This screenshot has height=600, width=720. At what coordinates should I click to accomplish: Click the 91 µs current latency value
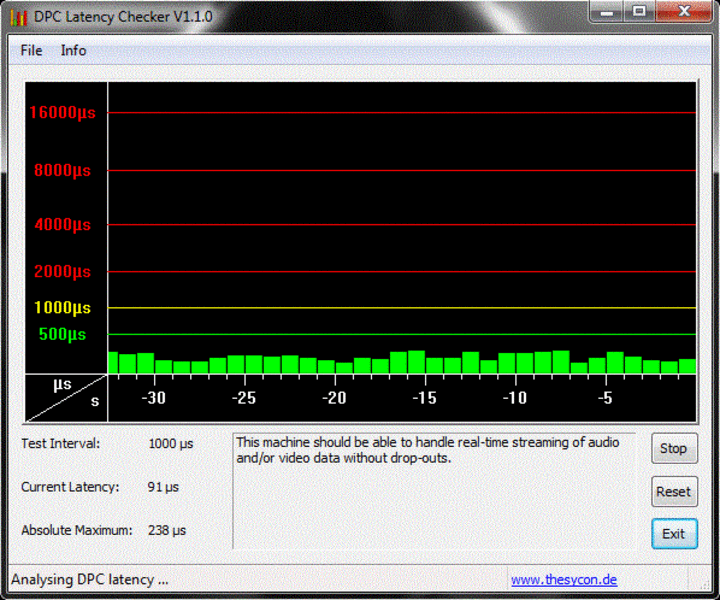coord(163,487)
